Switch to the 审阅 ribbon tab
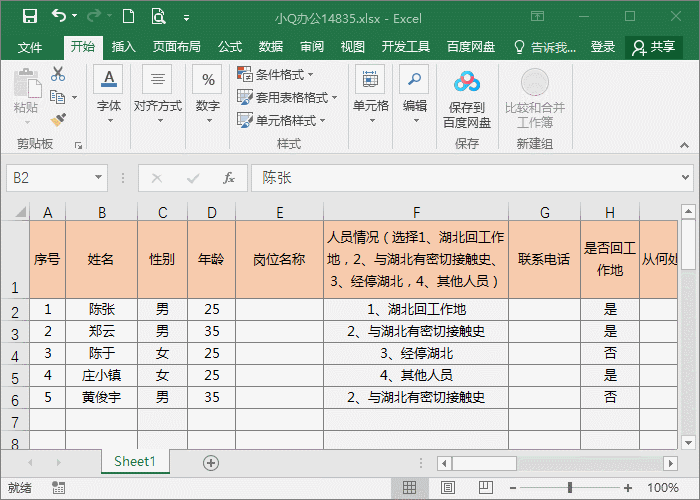 point(312,47)
